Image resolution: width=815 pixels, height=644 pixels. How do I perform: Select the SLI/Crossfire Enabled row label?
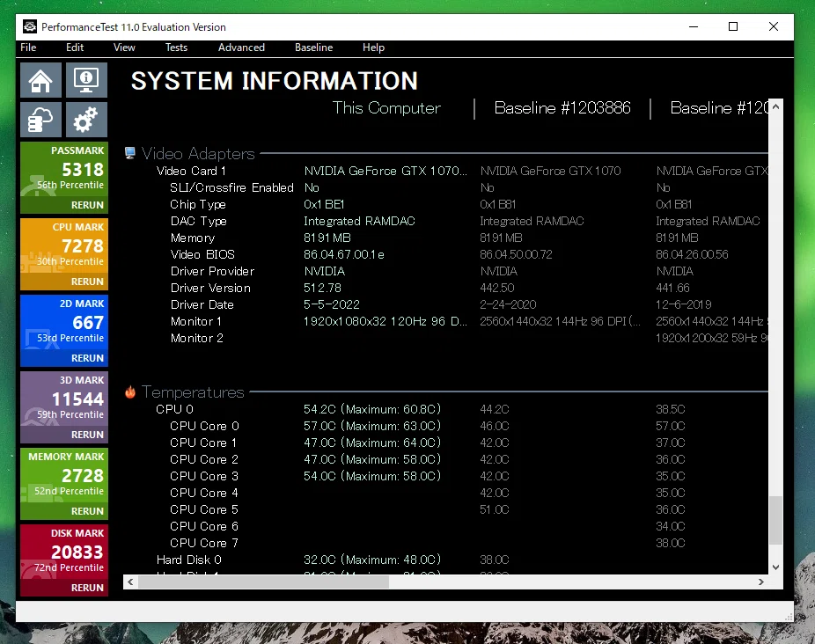(x=231, y=187)
